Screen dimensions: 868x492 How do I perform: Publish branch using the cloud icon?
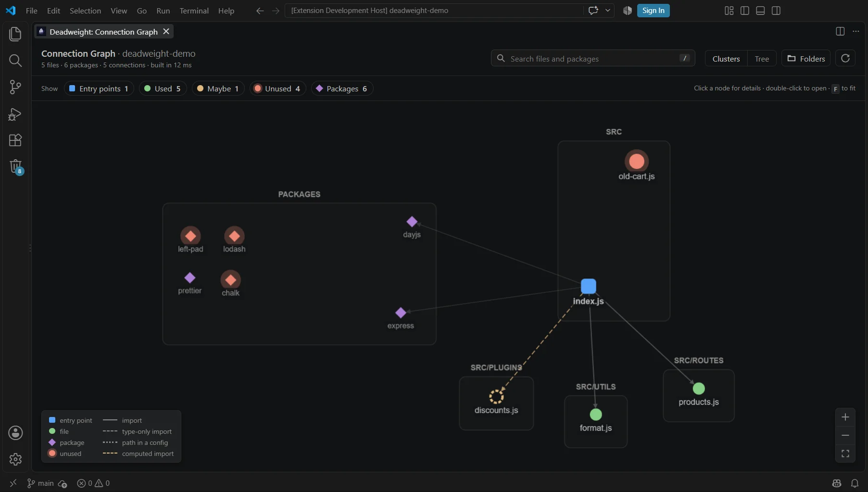pos(63,483)
